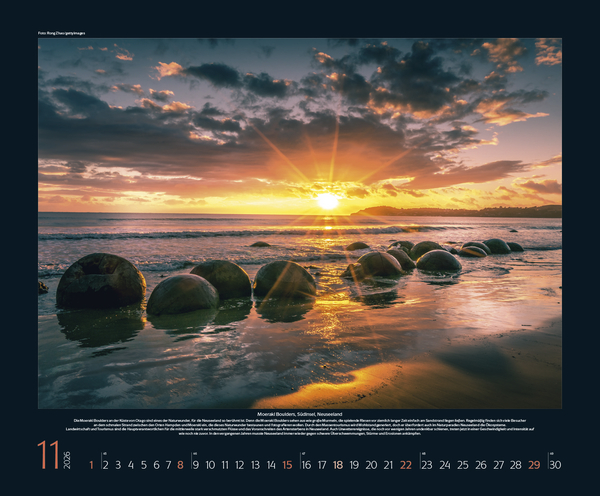Click the descriptive paragraph under the title
Viewport: 600px width, 496px height.
(x=300, y=427)
